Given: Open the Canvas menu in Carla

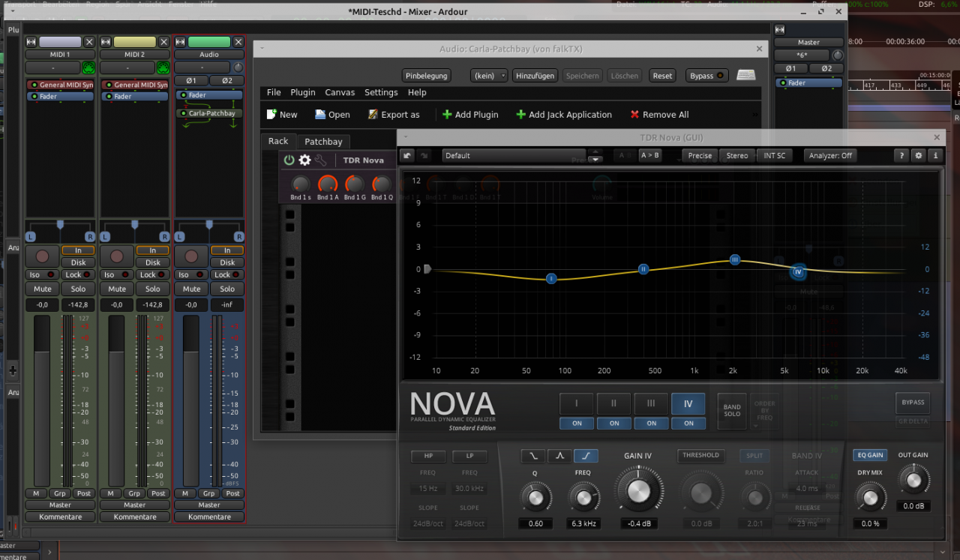Looking at the screenshot, I should click(x=340, y=92).
